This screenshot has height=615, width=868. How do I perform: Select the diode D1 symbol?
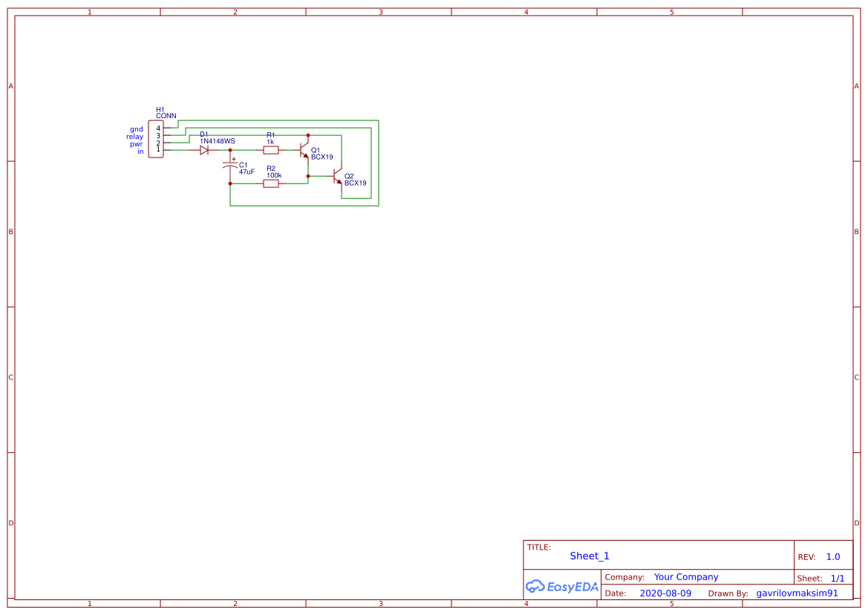203,149
